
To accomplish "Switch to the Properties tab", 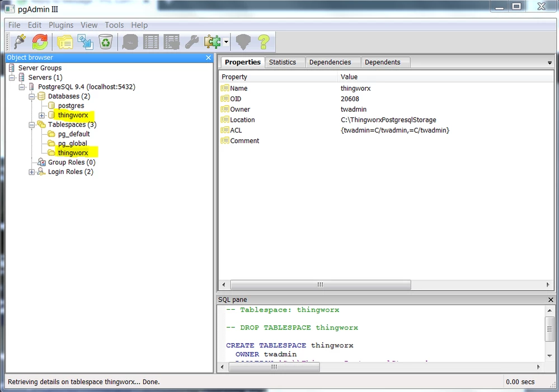I will point(242,62).
